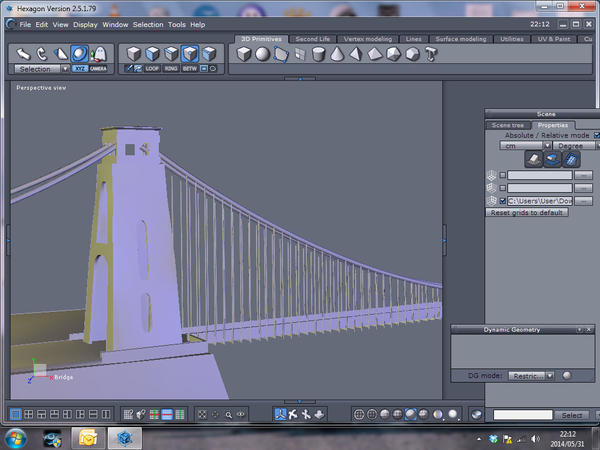
Task: Choose select points mode cube icon
Action: coord(190,54)
